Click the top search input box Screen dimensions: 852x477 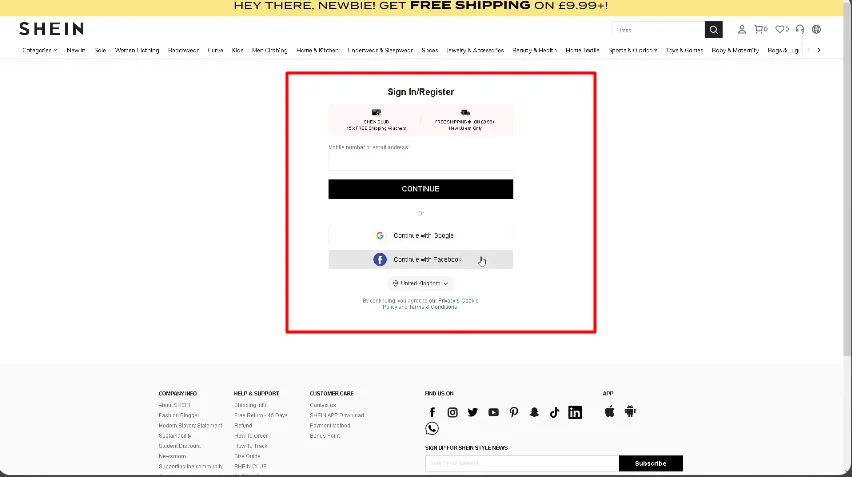[x=658, y=30]
